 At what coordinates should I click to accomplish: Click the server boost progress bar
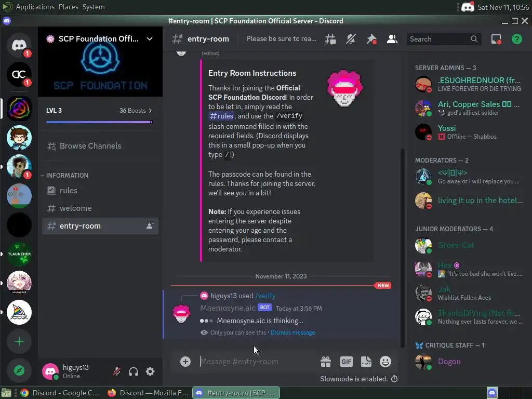pyautogui.click(x=99, y=122)
